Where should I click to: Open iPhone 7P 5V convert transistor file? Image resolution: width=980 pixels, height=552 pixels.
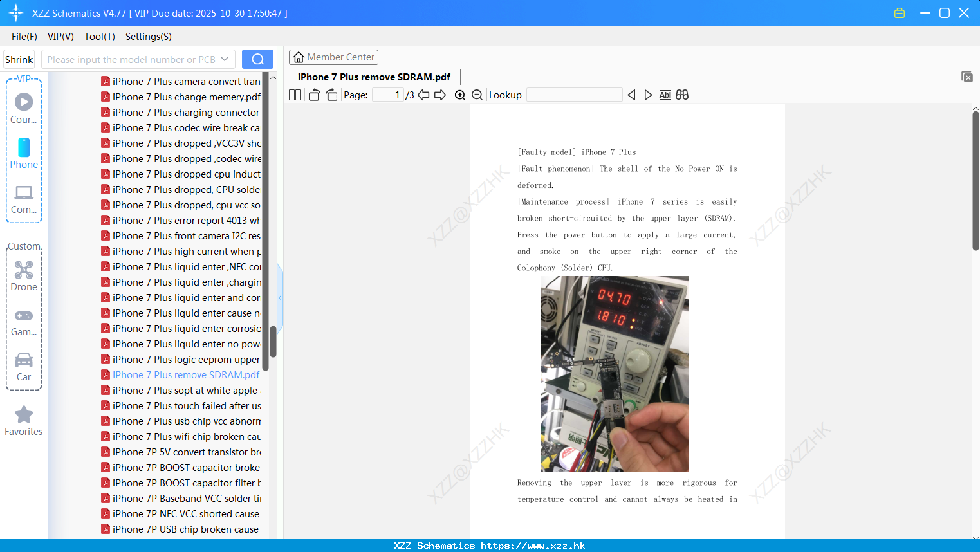181,452
